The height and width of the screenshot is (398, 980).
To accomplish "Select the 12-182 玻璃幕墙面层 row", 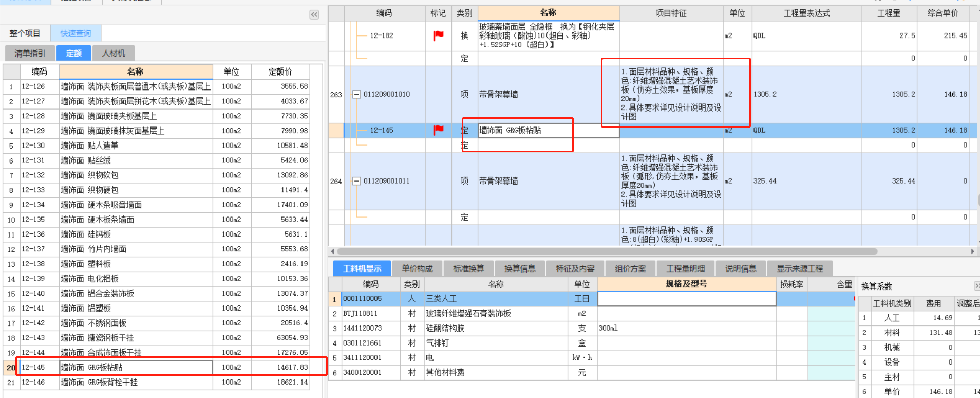I will point(652,35).
